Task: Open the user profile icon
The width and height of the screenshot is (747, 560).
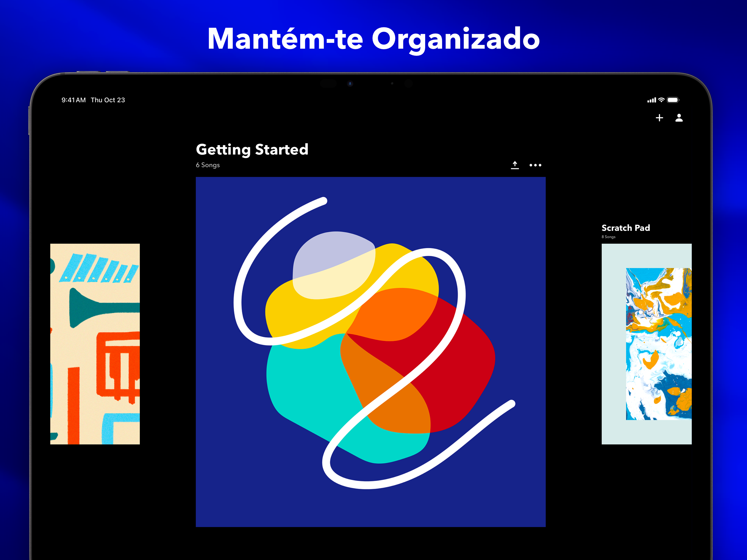Action: [679, 118]
